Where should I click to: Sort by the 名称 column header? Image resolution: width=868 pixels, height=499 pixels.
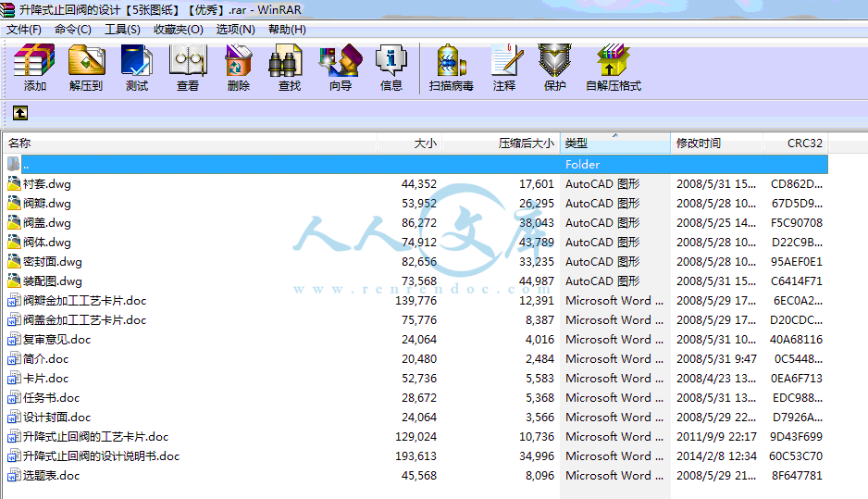190,143
